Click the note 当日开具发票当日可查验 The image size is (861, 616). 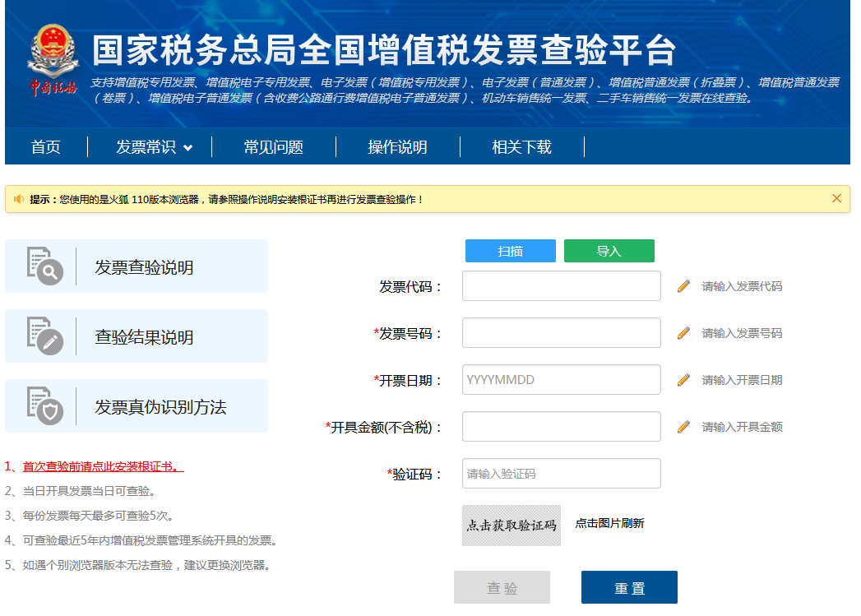(x=80, y=491)
